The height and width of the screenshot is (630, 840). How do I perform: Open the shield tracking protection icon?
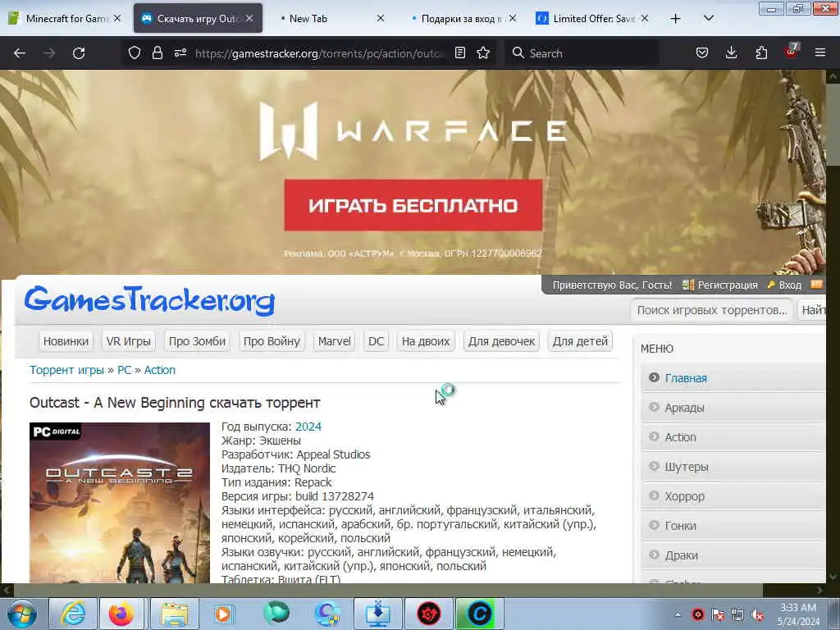pyautogui.click(x=135, y=52)
